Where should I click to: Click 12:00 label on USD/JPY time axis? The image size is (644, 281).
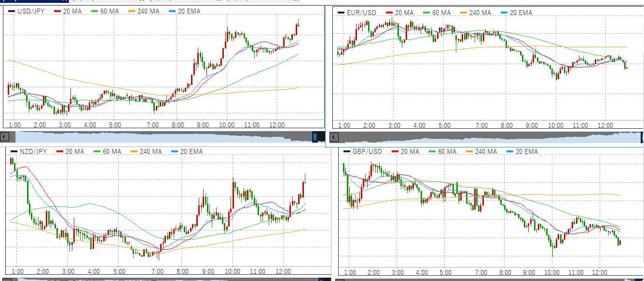coord(277,125)
